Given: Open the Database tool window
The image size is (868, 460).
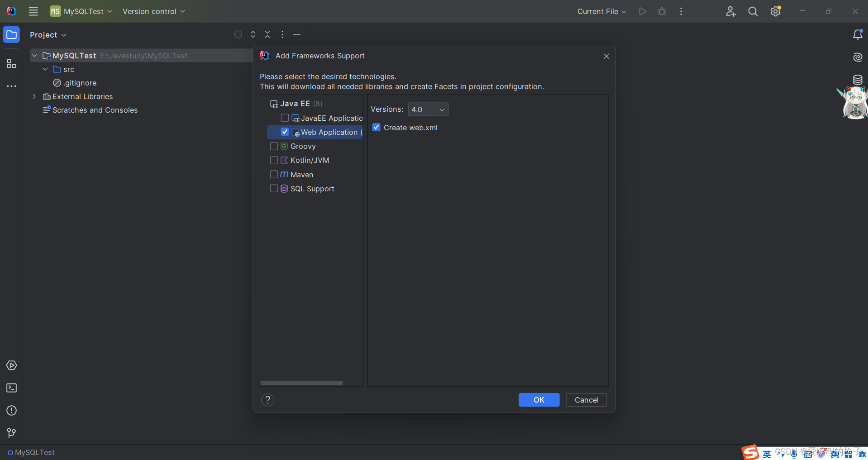Looking at the screenshot, I should 858,80.
